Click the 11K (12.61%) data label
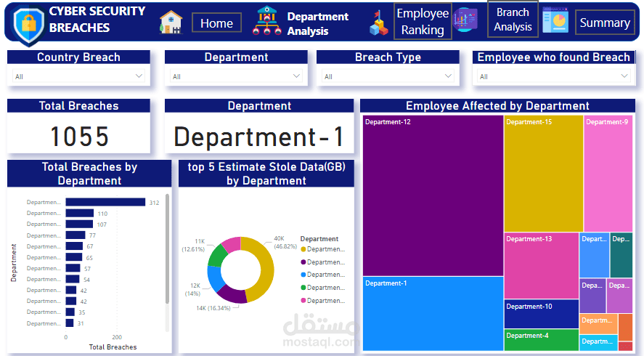The height and width of the screenshot is (356, 644). coord(193,245)
